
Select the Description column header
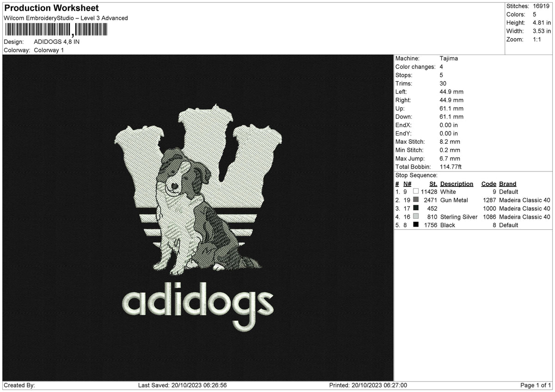click(x=457, y=184)
